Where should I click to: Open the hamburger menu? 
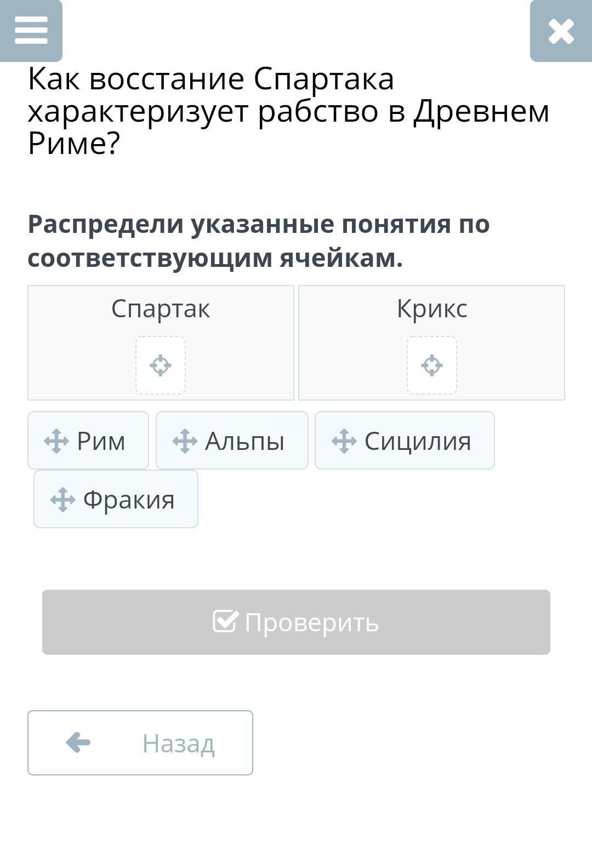point(31,30)
